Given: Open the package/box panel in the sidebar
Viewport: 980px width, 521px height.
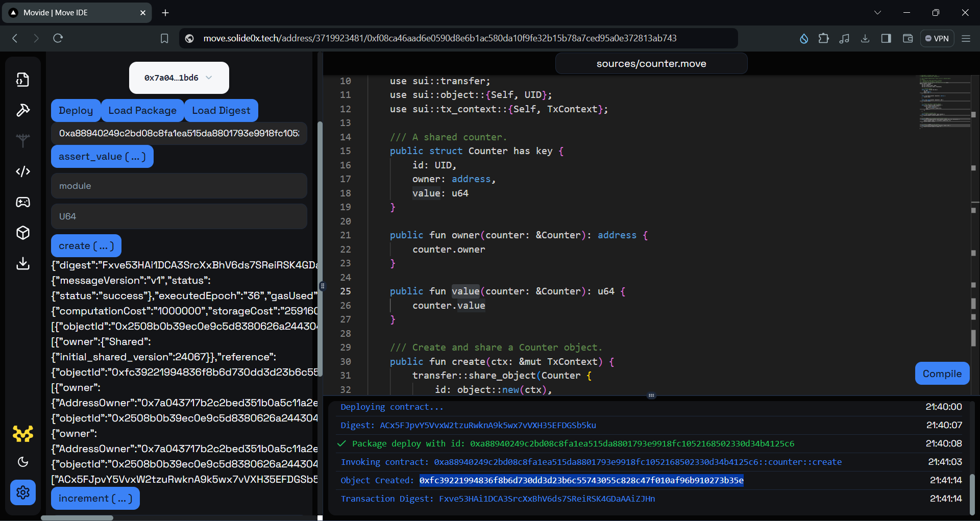Looking at the screenshot, I should click(22, 233).
